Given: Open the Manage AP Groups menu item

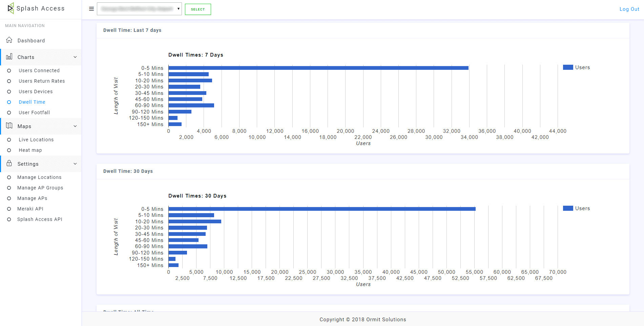Looking at the screenshot, I should point(40,188).
